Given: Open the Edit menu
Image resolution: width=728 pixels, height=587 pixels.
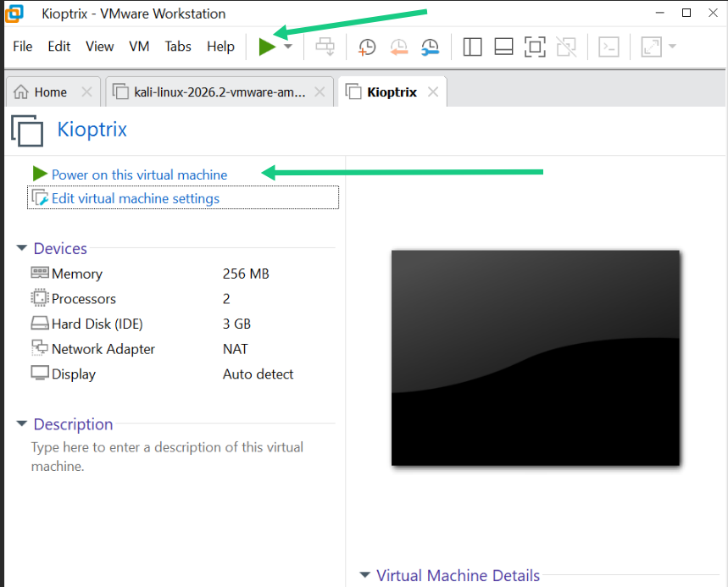Looking at the screenshot, I should coord(59,47).
